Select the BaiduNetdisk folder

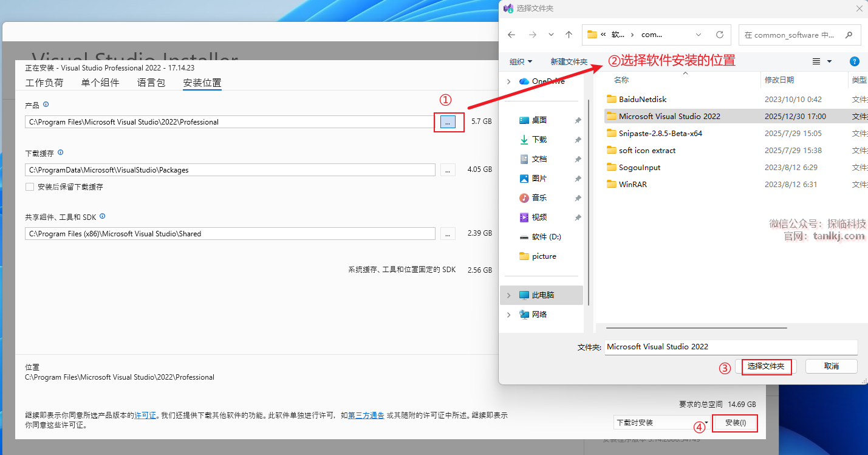643,99
